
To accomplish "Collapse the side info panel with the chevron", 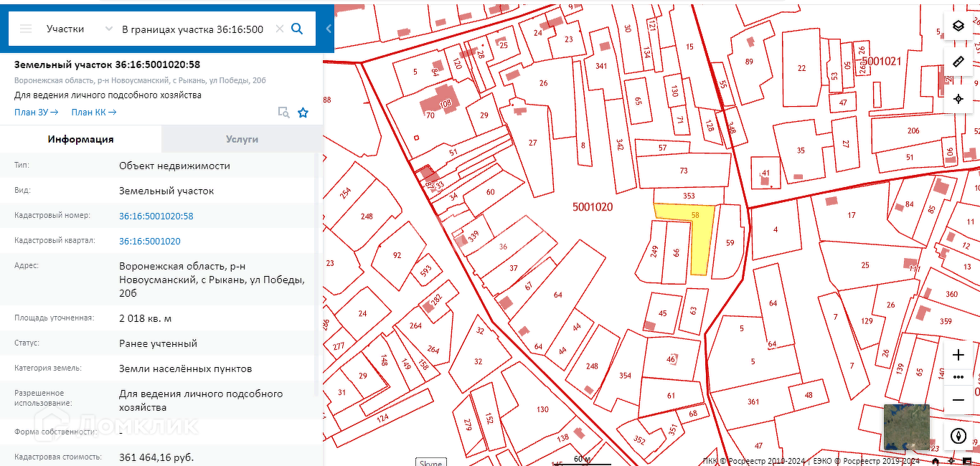I will (329, 29).
